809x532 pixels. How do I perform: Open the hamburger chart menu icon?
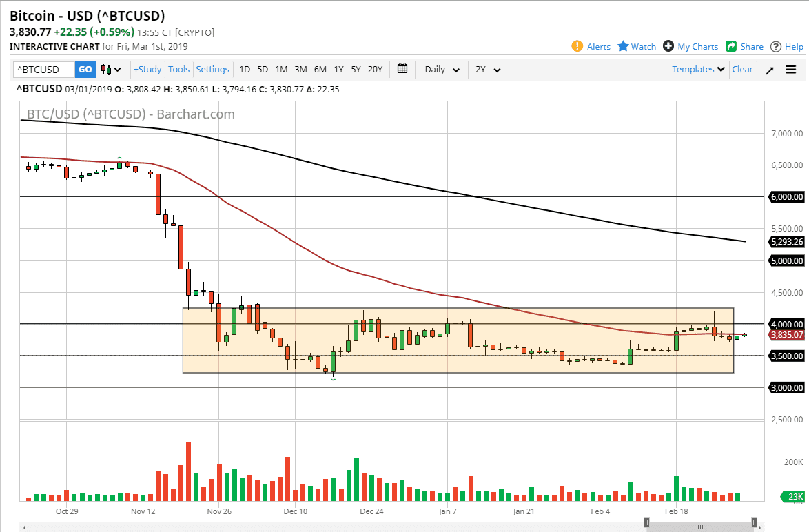pos(791,69)
